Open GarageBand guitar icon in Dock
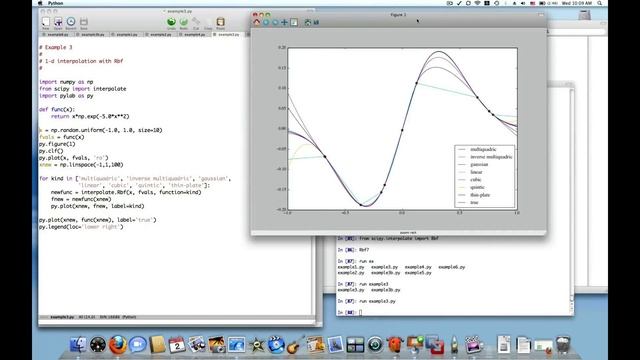This screenshot has height=360, width=640. click(296, 345)
